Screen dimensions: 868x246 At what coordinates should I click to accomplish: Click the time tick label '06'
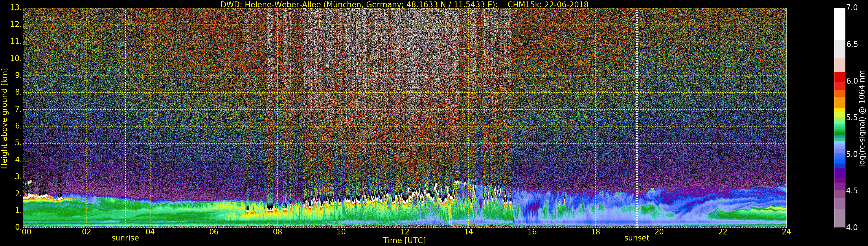(214, 232)
